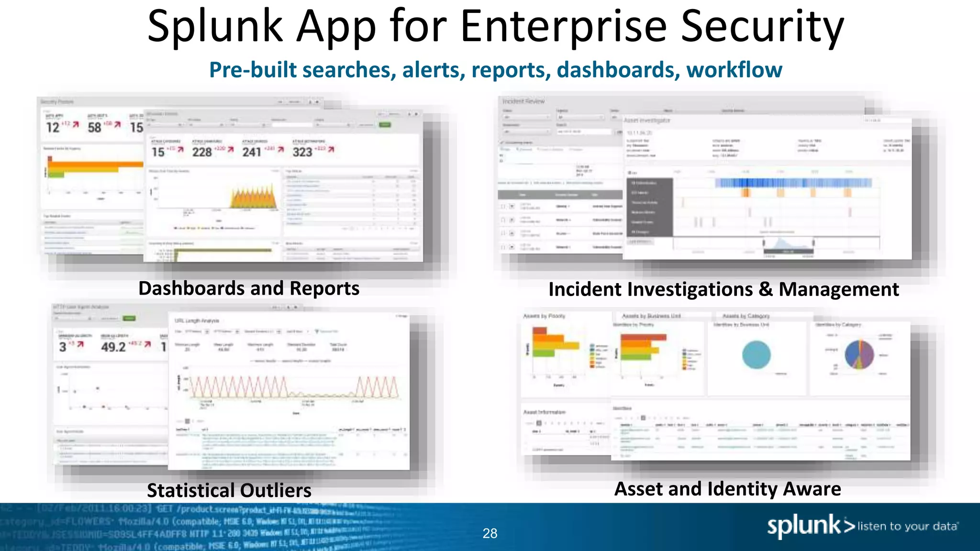Click the red trend arrow beside 58

pos(117,125)
